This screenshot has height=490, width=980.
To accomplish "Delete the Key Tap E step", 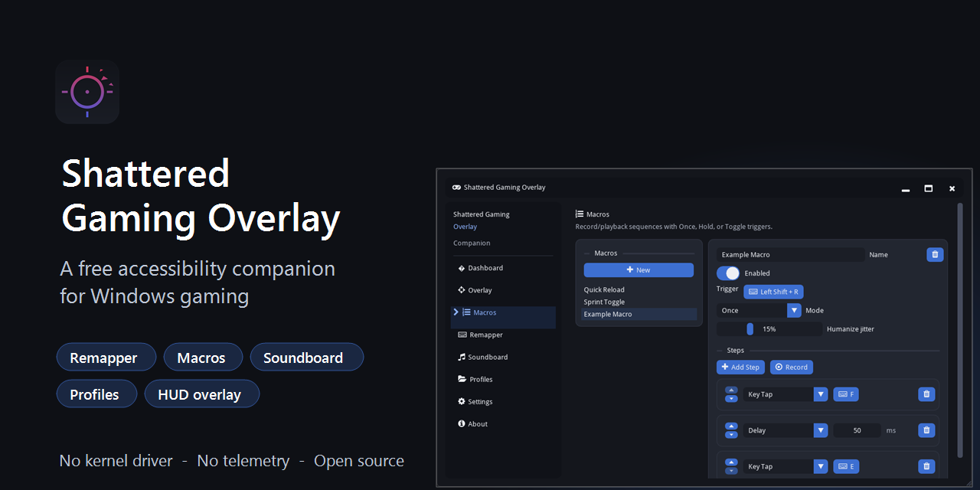I will 926,466.
